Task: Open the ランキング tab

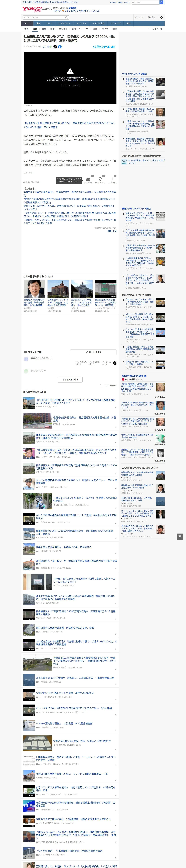Action: pyautogui.click(x=115, y=24)
